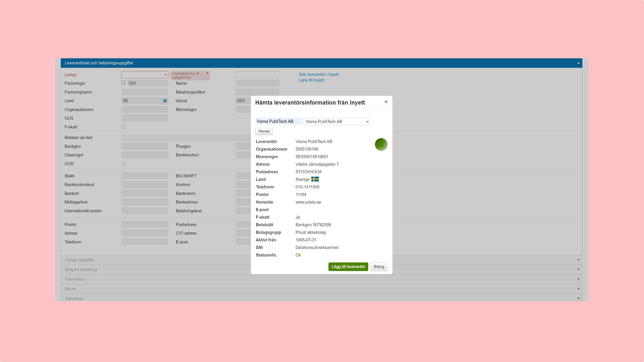The image size is (644, 362).
Task: Expand the Sekretess section
Action: coord(321,298)
